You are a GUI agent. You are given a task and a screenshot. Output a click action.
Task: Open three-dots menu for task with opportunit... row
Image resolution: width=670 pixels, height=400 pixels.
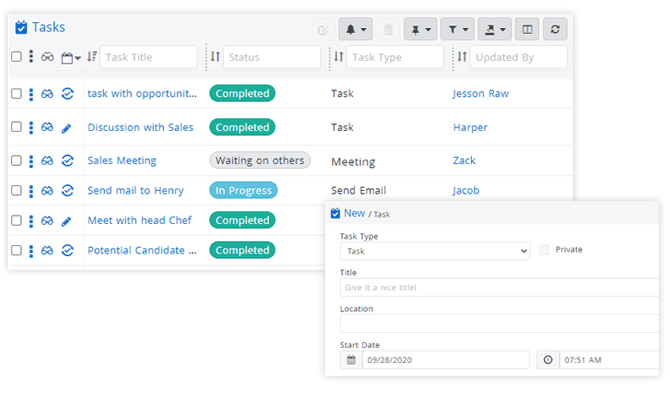(31, 94)
